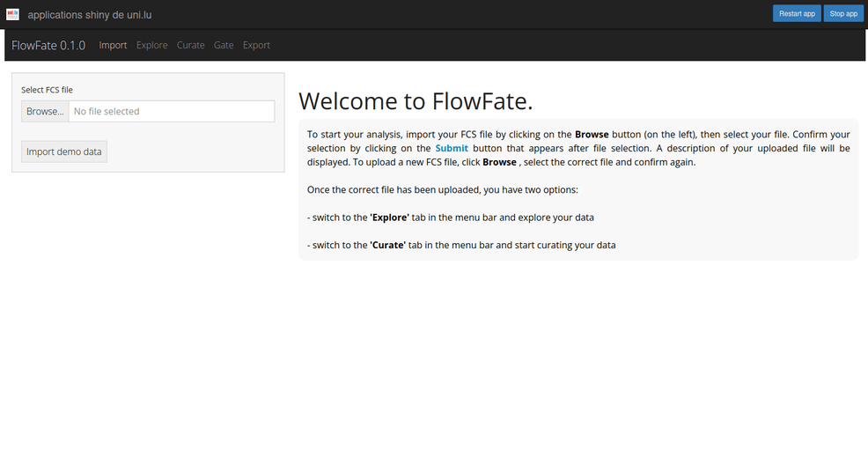Click Browse... to choose an FCS file
The height and width of the screenshot is (457, 868).
[x=45, y=111]
